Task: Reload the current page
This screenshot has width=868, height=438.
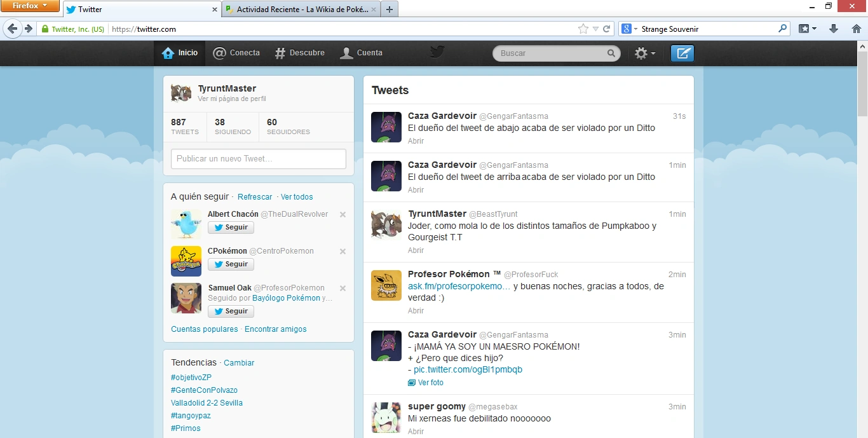Action: (607, 29)
